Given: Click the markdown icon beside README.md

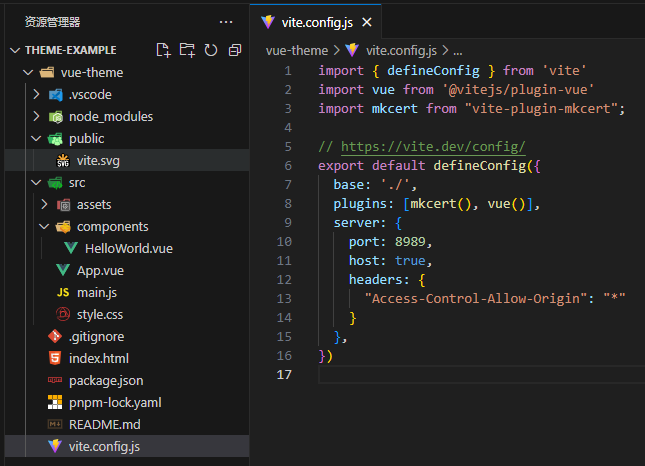Looking at the screenshot, I should [55, 424].
